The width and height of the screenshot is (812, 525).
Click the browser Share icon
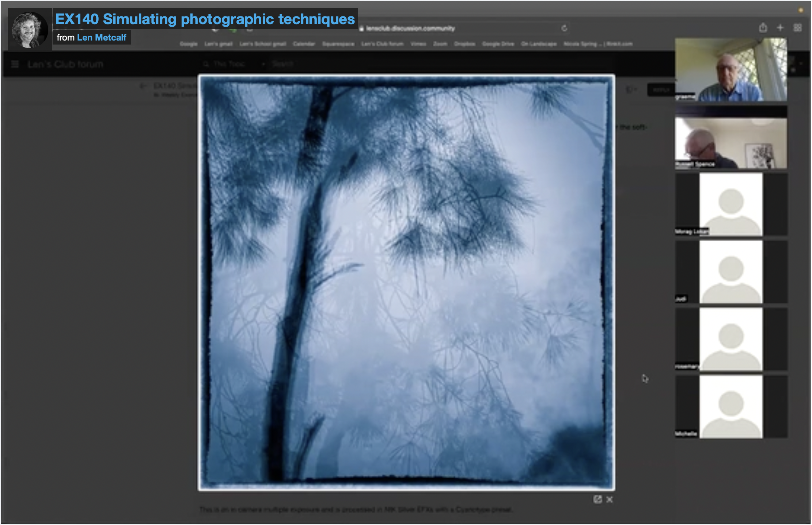click(x=763, y=28)
